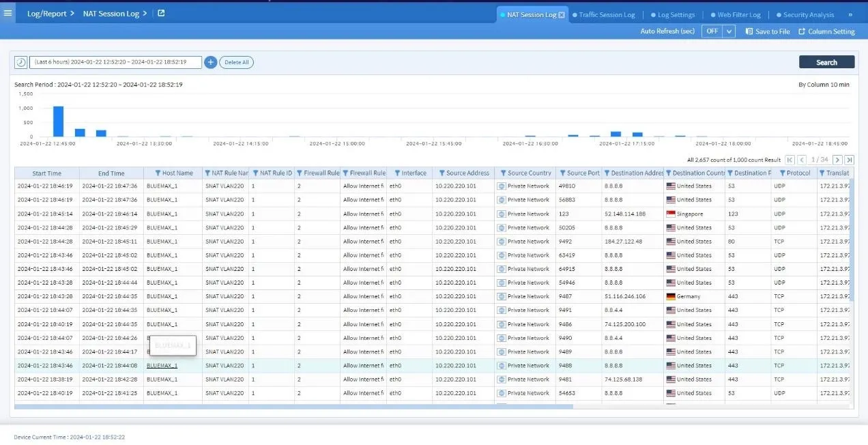The width and height of the screenshot is (868, 445).
Task: Click the Delete All filters button
Action: pos(237,62)
